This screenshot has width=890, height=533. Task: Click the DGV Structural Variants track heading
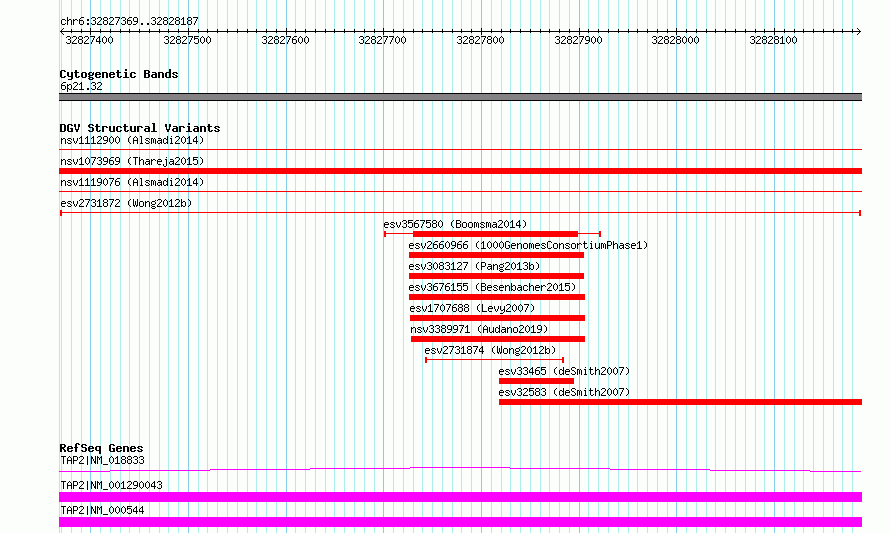(x=140, y=128)
